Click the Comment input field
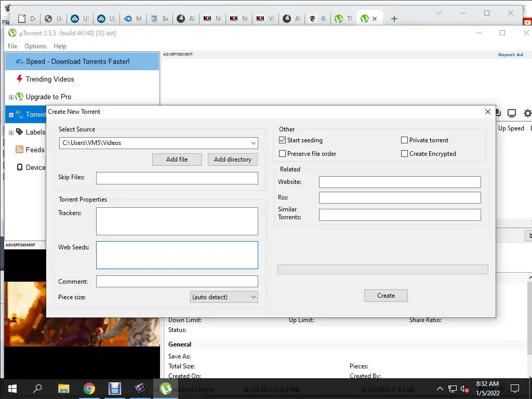Viewport: 532px width, 399px height. pos(177,281)
